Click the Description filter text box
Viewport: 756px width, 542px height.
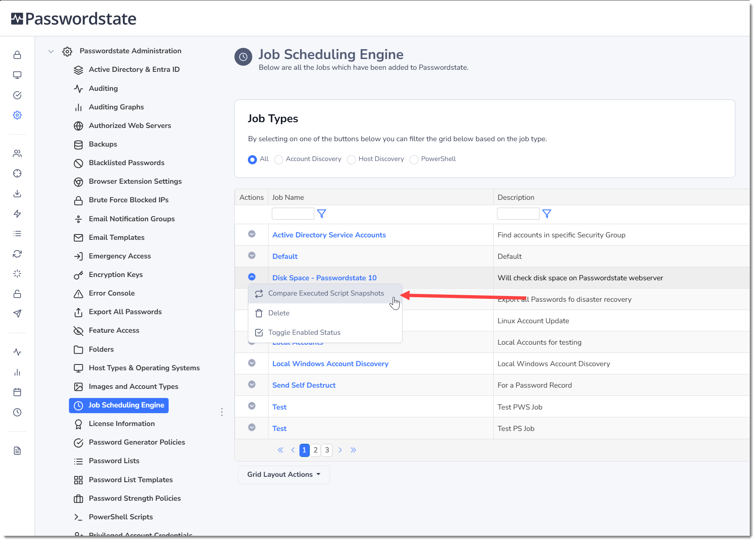(518, 214)
